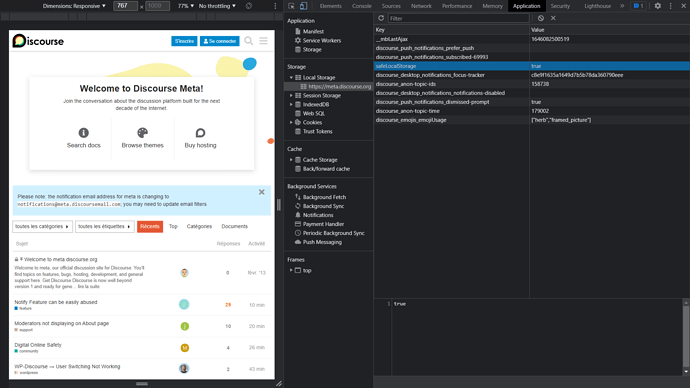Switch to the Lighthouse tab
690x388 pixels.
pos(597,6)
